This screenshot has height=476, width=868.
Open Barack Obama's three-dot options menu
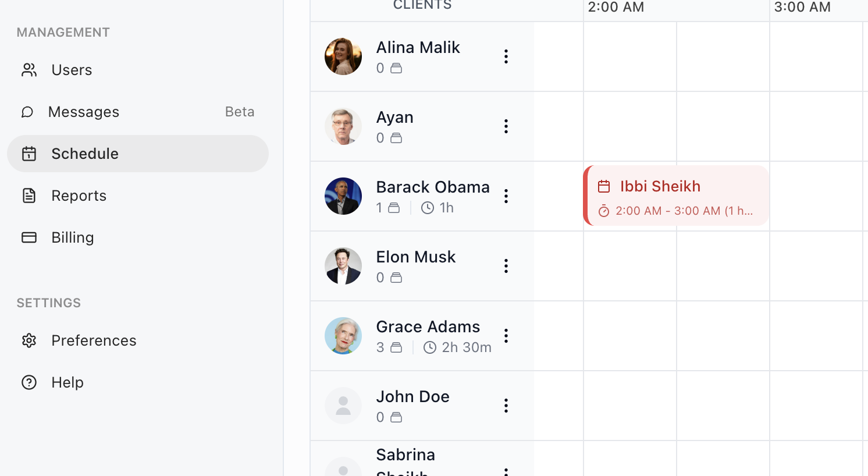[x=506, y=196]
